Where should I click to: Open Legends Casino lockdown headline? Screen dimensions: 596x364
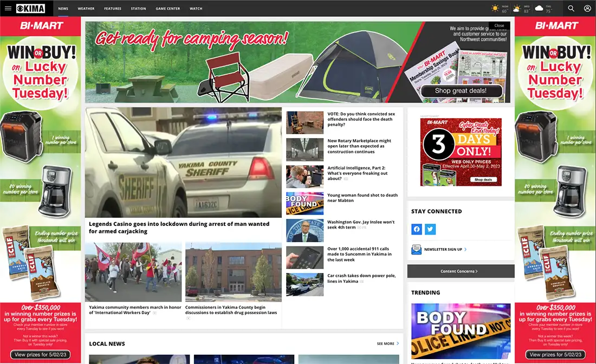(179, 227)
